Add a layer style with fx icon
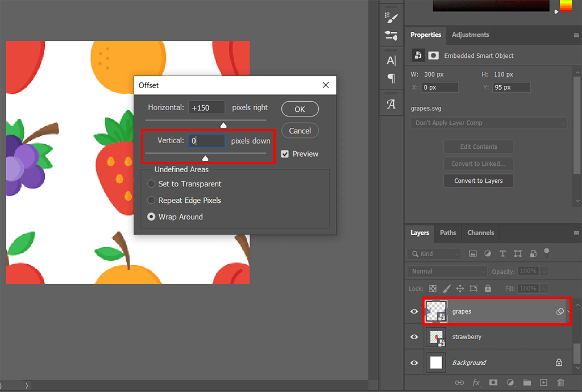This screenshot has height=392, width=582. 476,382
